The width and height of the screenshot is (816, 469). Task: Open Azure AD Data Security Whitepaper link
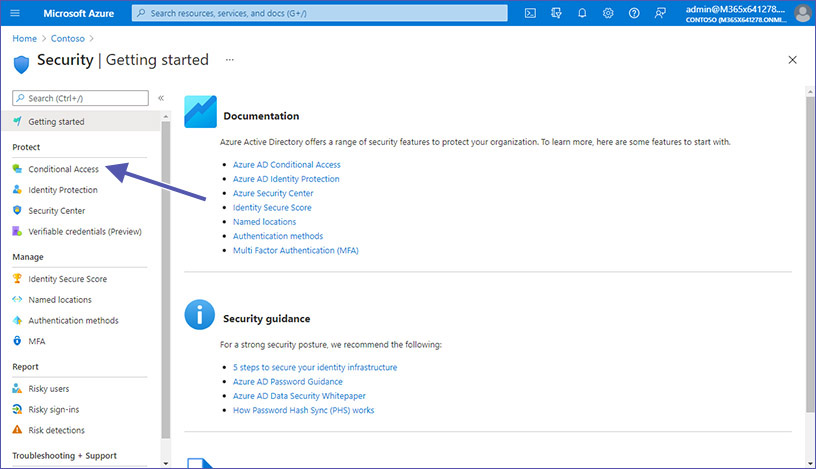299,396
